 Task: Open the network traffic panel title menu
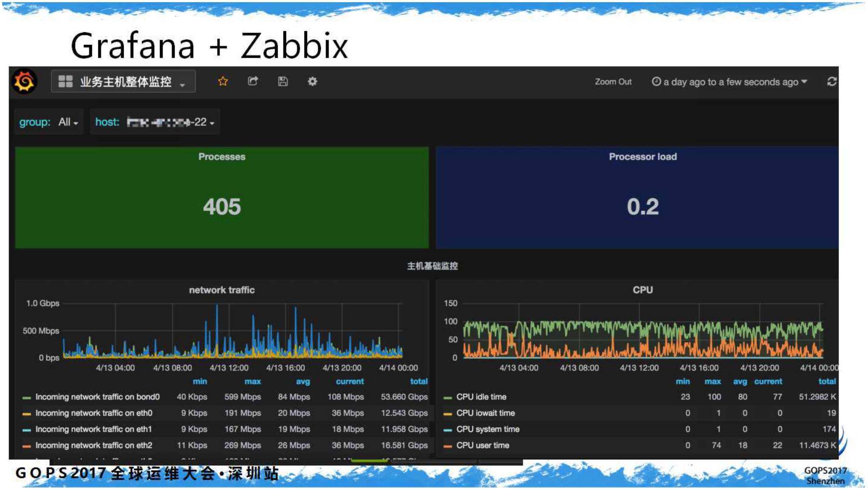222,290
